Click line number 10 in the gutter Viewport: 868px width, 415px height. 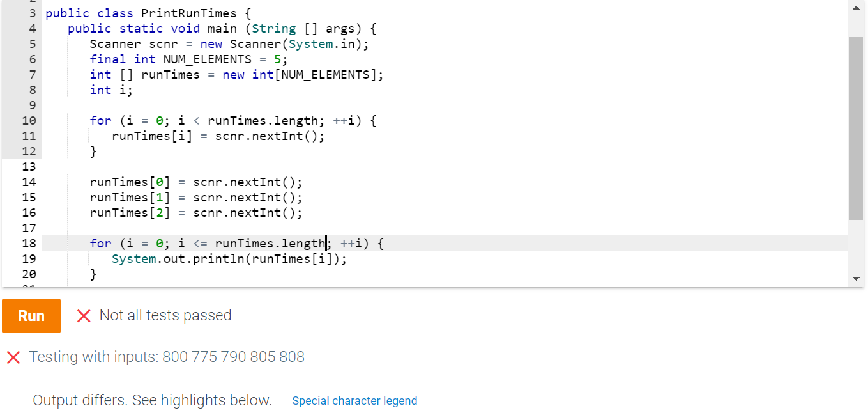pyautogui.click(x=29, y=120)
